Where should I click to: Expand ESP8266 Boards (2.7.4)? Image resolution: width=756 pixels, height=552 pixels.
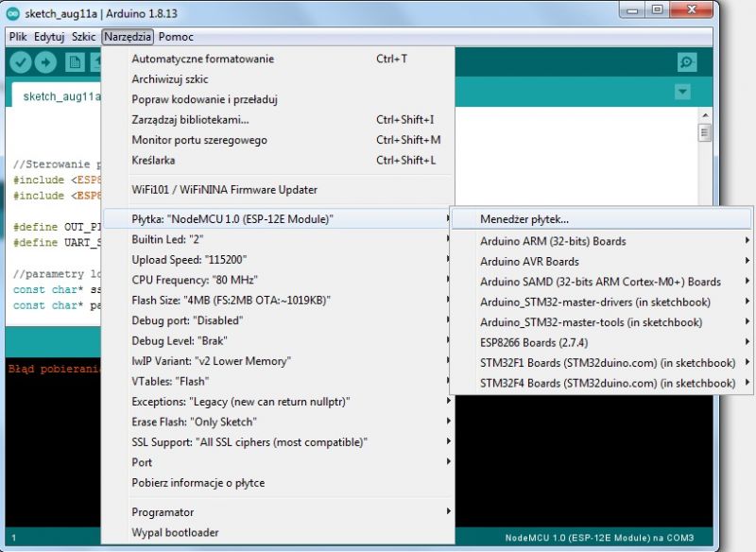tap(601, 342)
